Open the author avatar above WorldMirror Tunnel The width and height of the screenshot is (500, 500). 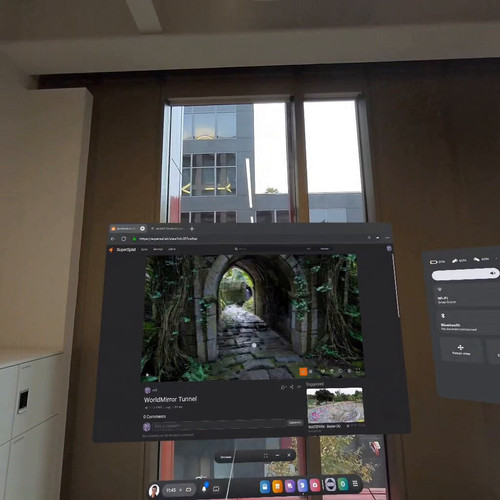147,390
